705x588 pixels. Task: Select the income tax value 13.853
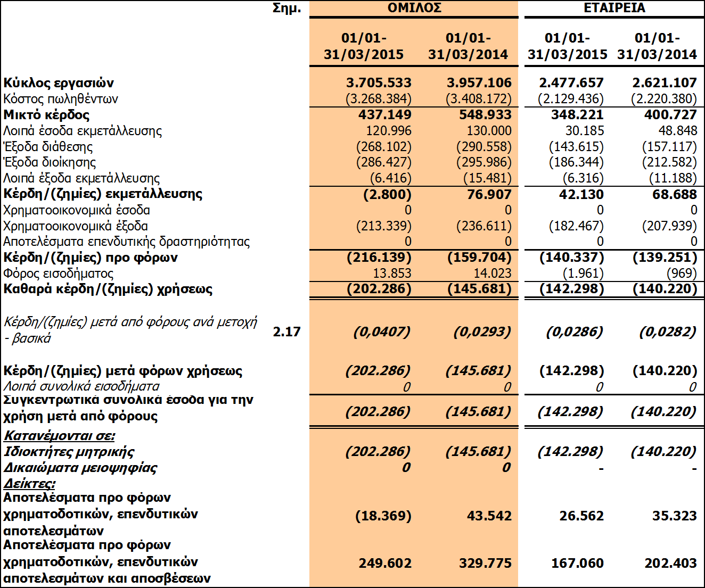[x=392, y=274]
